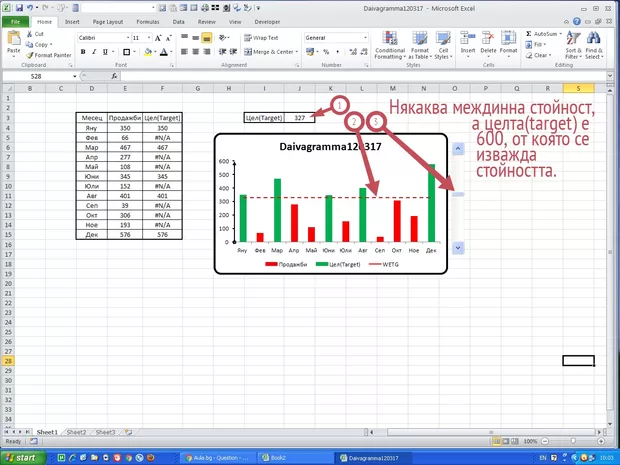Open the Sheet2 worksheet tab
The height and width of the screenshot is (465, 620).
point(76,432)
